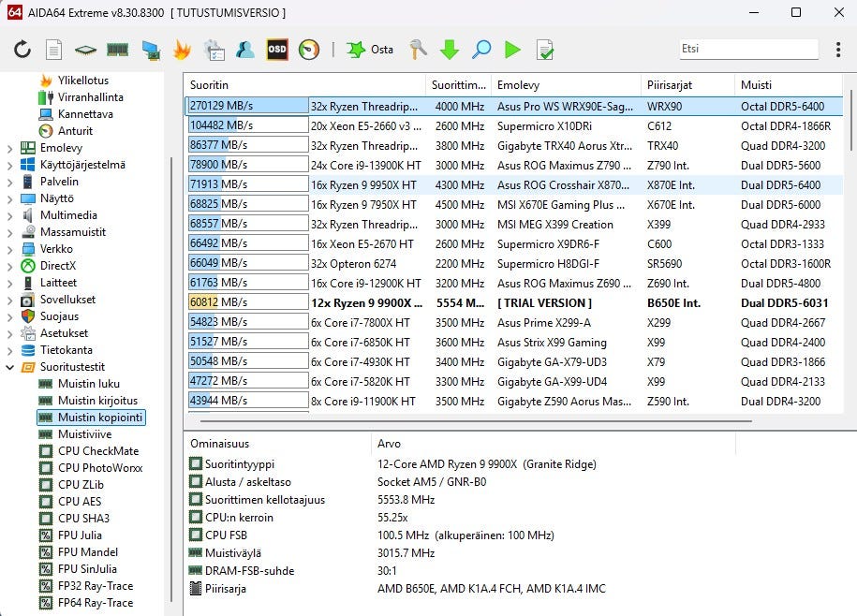Click the Sovellukset tree icon
The height and width of the screenshot is (616, 857).
tap(28, 300)
